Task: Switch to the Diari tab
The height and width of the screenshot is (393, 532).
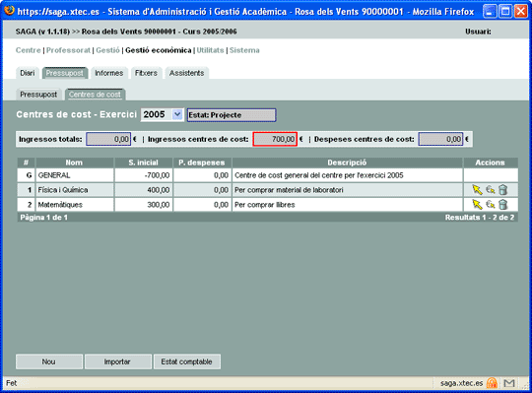Action: click(x=28, y=73)
